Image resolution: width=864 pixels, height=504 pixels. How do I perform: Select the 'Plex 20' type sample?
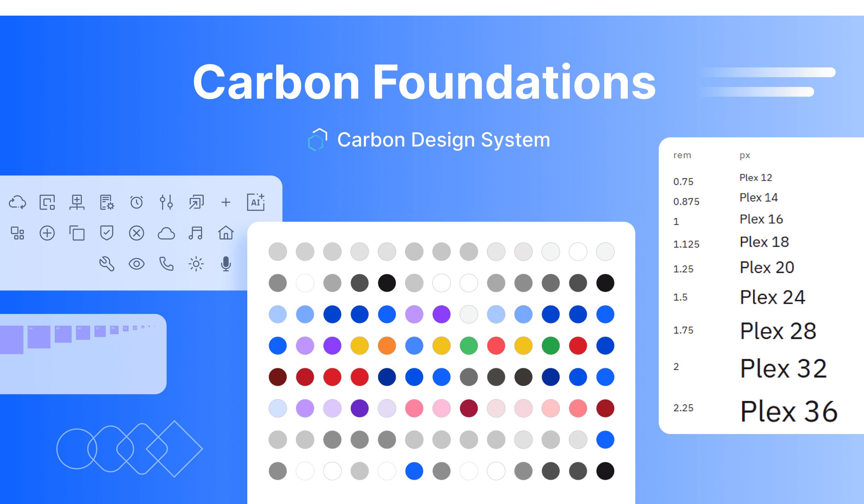click(x=767, y=268)
